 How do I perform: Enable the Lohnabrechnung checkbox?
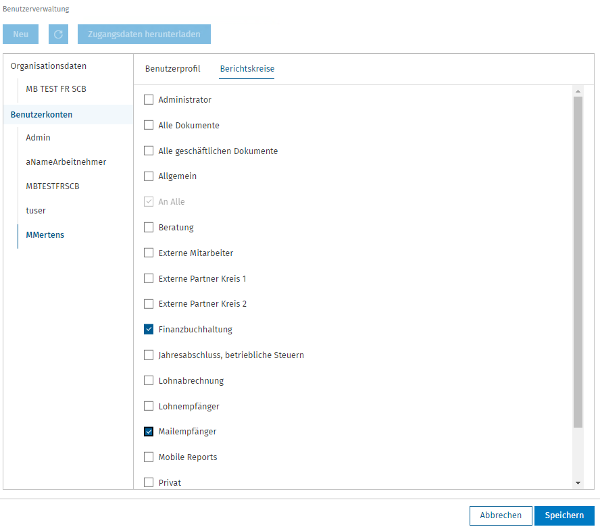(148, 380)
